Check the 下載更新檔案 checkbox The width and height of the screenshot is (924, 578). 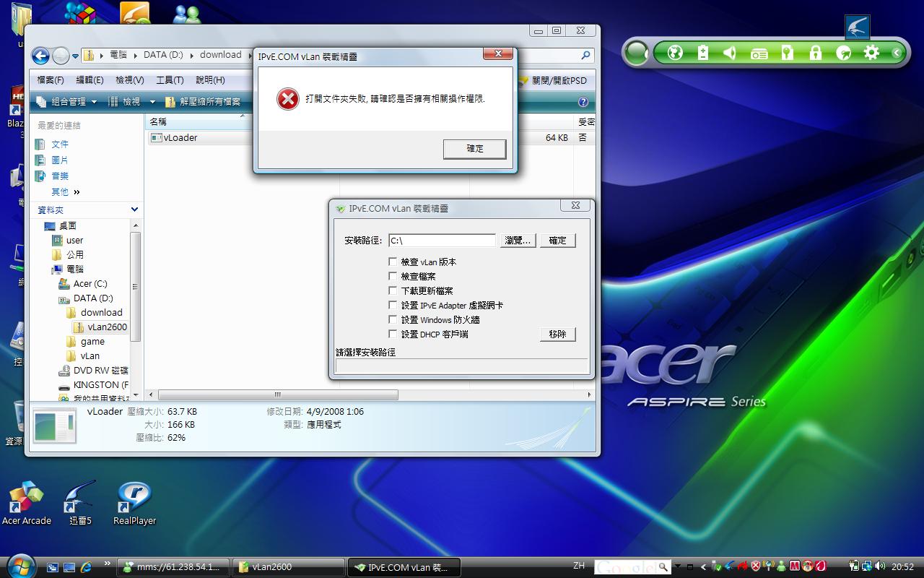pyautogui.click(x=393, y=290)
